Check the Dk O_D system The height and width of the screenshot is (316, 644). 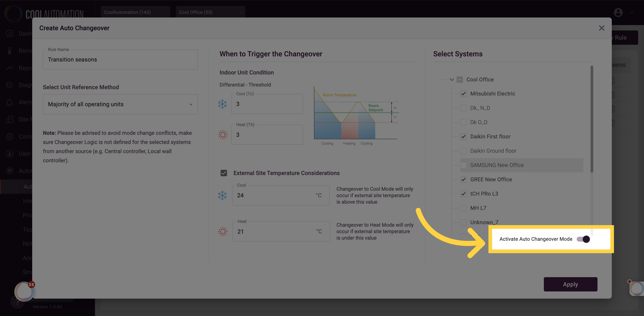tap(464, 122)
